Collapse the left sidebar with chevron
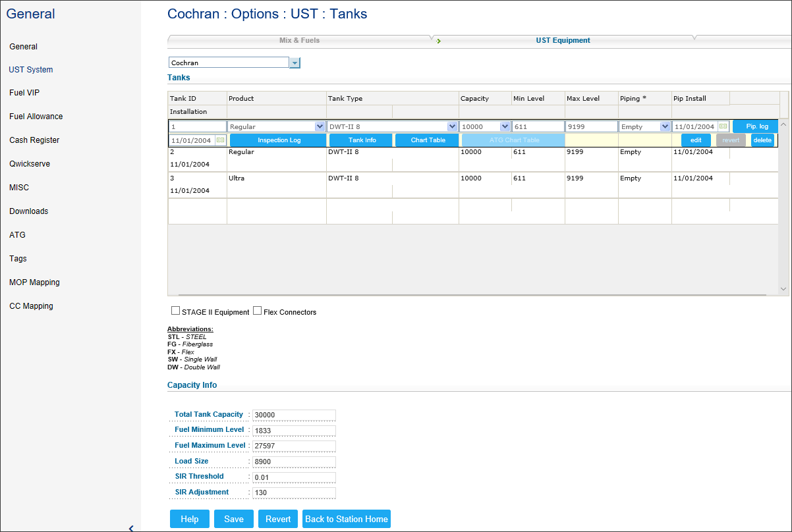 (x=131, y=527)
